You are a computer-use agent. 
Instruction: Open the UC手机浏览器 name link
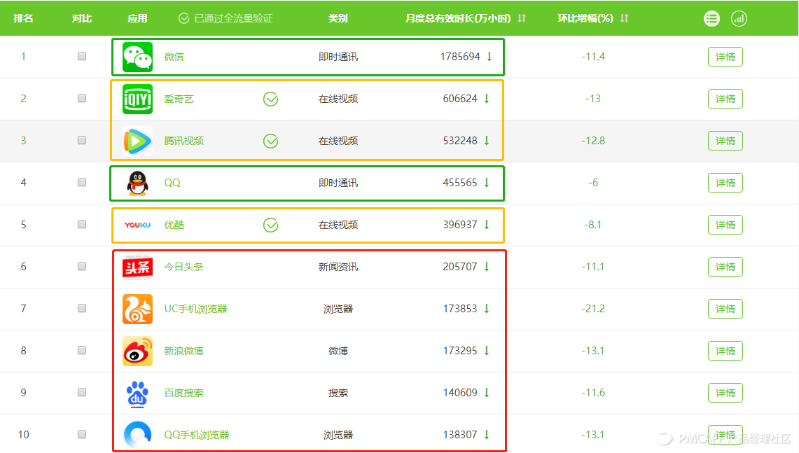tap(196, 309)
